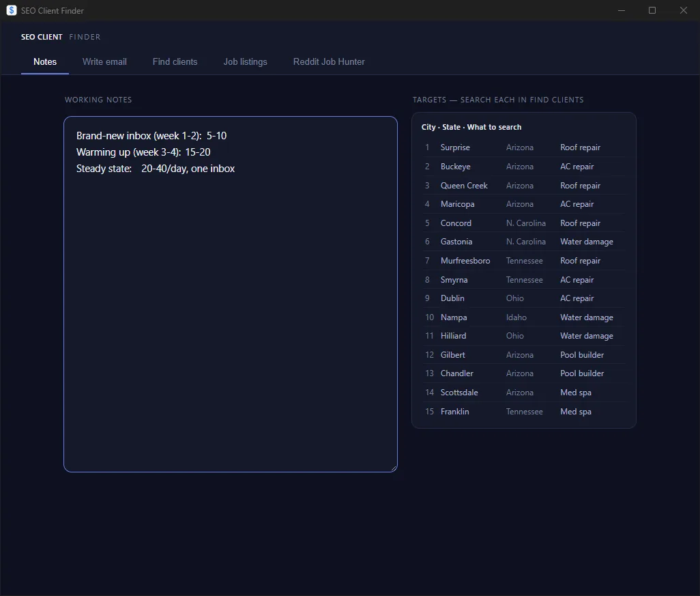Click the WORKING NOTES section label
This screenshot has height=596, width=700.
pos(98,100)
